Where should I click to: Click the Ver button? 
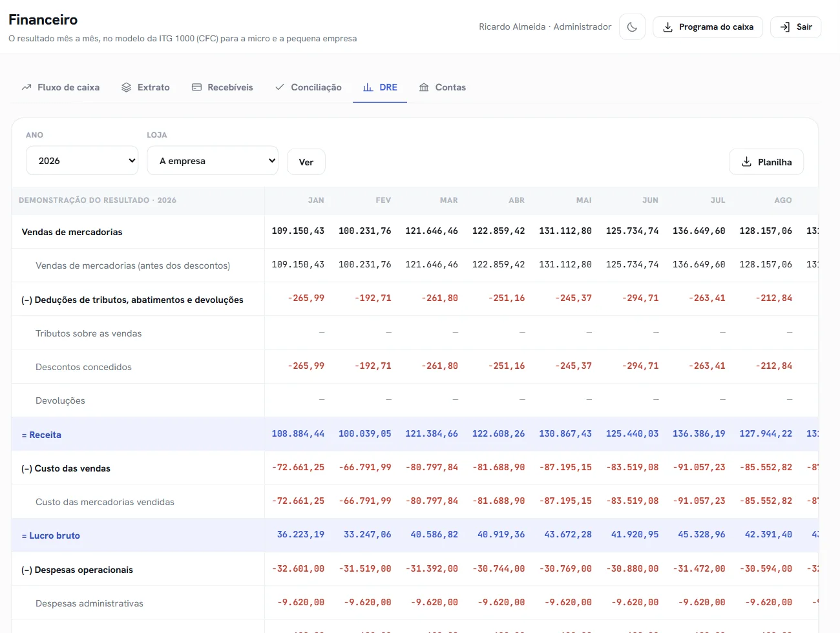coord(306,162)
